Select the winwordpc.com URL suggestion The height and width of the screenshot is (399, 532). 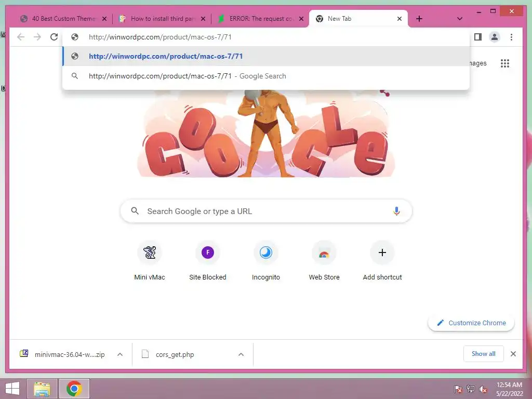[266, 56]
